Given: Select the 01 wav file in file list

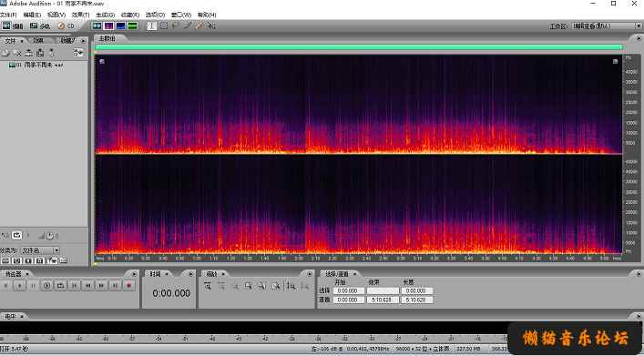Looking at the screenshot, I should (36, 65).
